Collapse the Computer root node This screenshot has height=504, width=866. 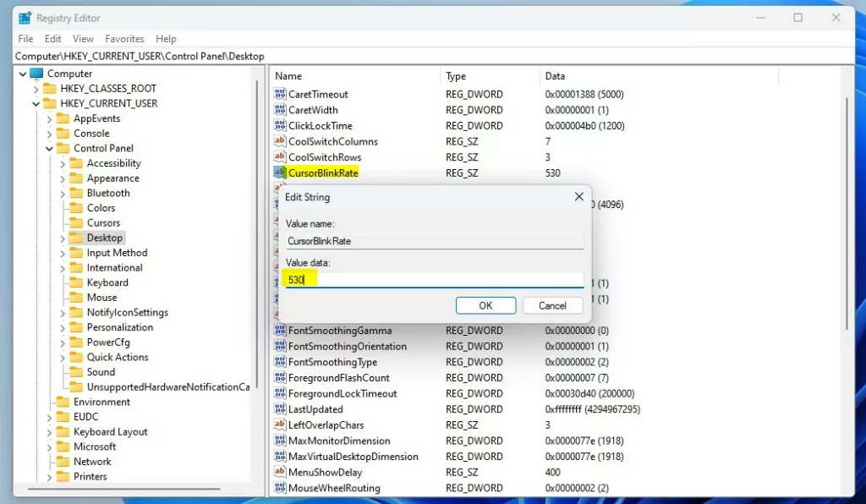pos(23,74)
